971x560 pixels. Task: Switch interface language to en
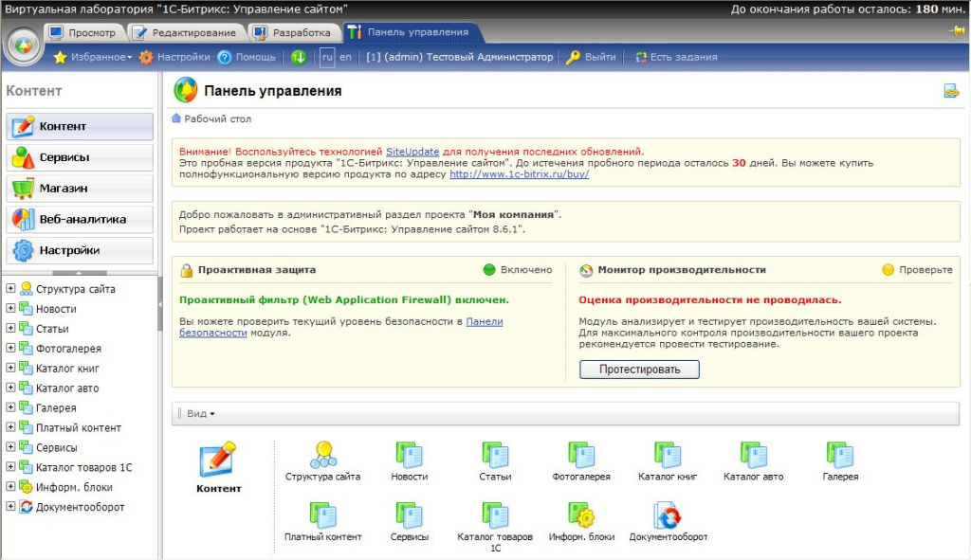click(345, 57)
